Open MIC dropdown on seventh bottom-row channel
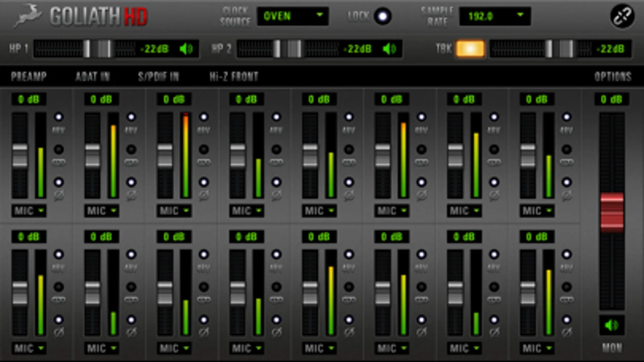 [464, 348]
